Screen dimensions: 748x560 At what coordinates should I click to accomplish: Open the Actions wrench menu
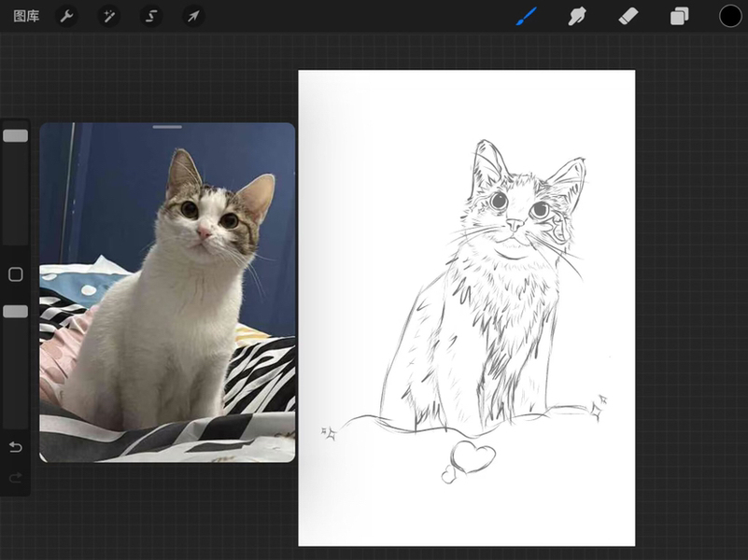pos(66,17)
